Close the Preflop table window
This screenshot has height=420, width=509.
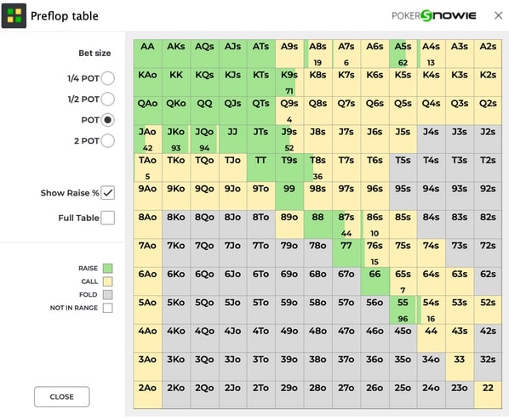click(x=498, y=15)
